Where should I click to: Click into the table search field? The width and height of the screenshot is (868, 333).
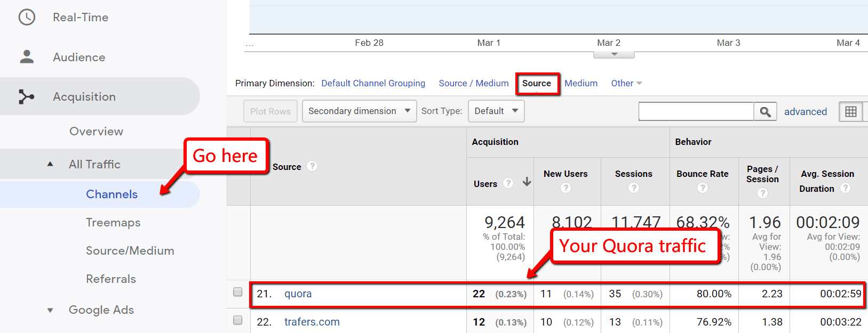(696, 112)
